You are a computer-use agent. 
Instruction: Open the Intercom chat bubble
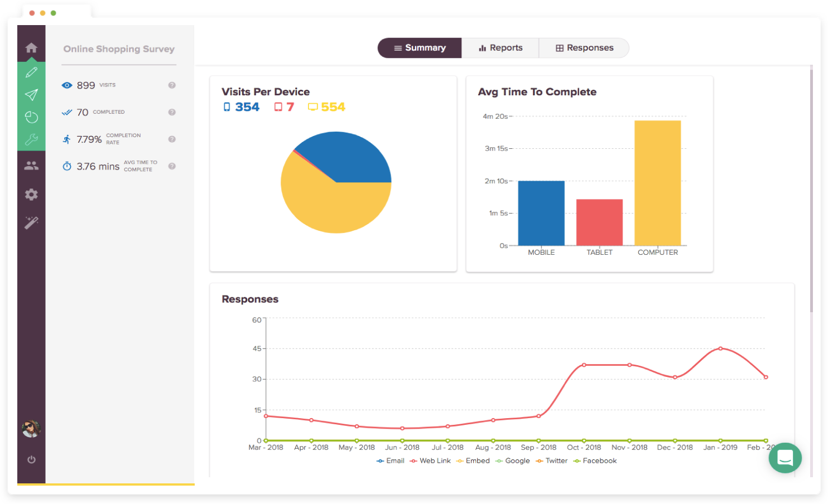785,458
